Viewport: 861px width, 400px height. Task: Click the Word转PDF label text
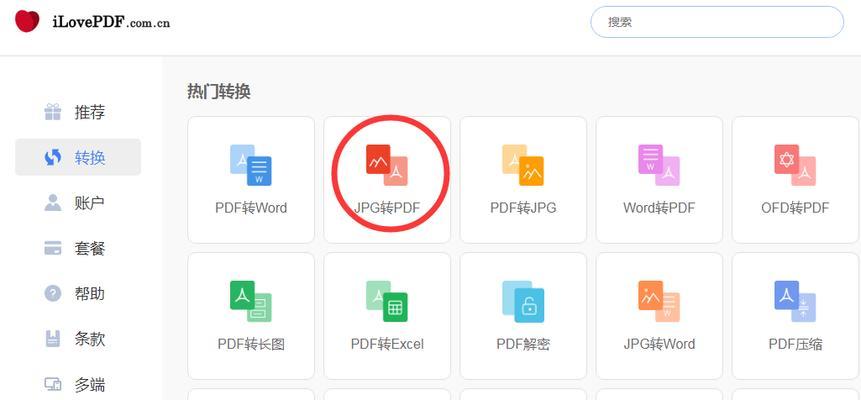659,208
